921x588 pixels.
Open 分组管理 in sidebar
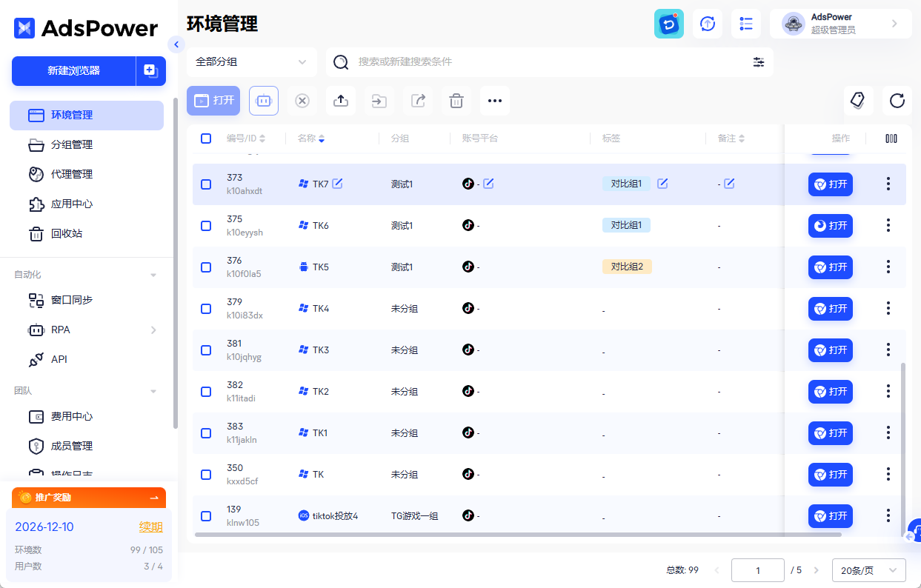87,144
